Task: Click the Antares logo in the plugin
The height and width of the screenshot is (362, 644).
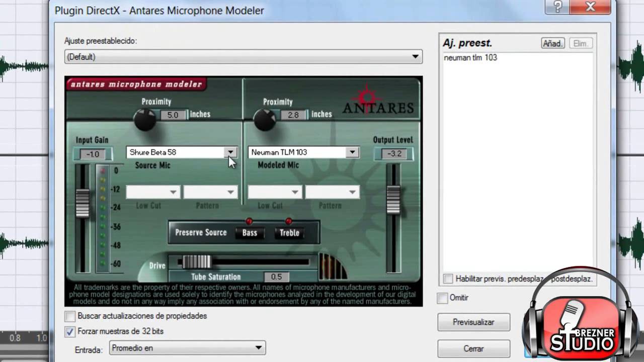Action: (378, 100)
